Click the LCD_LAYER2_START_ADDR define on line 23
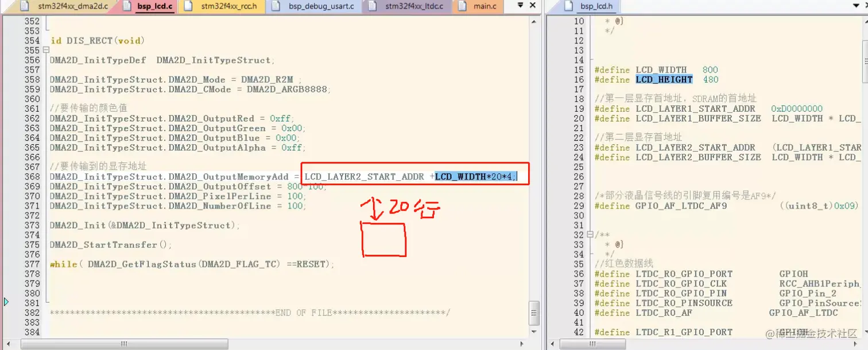Screen dimensions: 868x350 727,148
